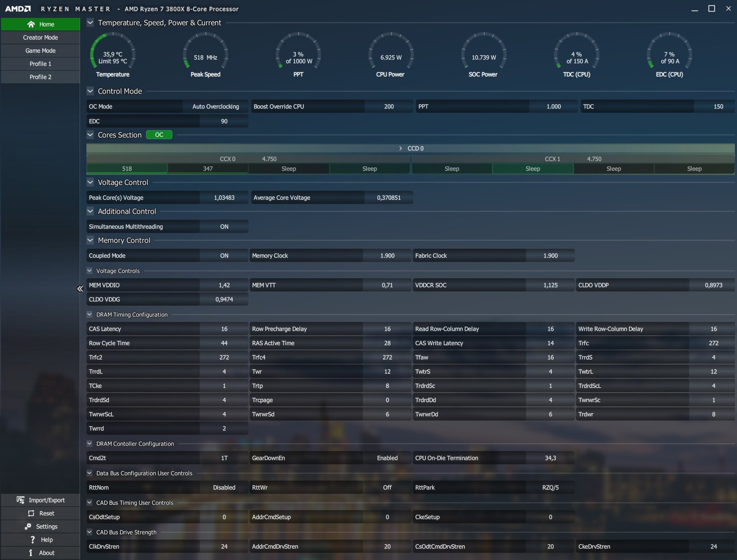Click VDDCR SOC value 1,125
Viewport: 737px width, 560px height.
550,285
